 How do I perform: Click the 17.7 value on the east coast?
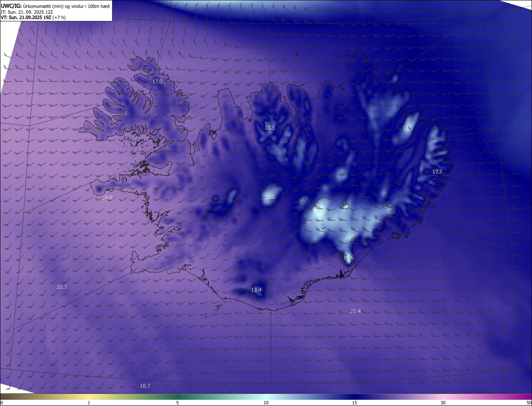437,172
